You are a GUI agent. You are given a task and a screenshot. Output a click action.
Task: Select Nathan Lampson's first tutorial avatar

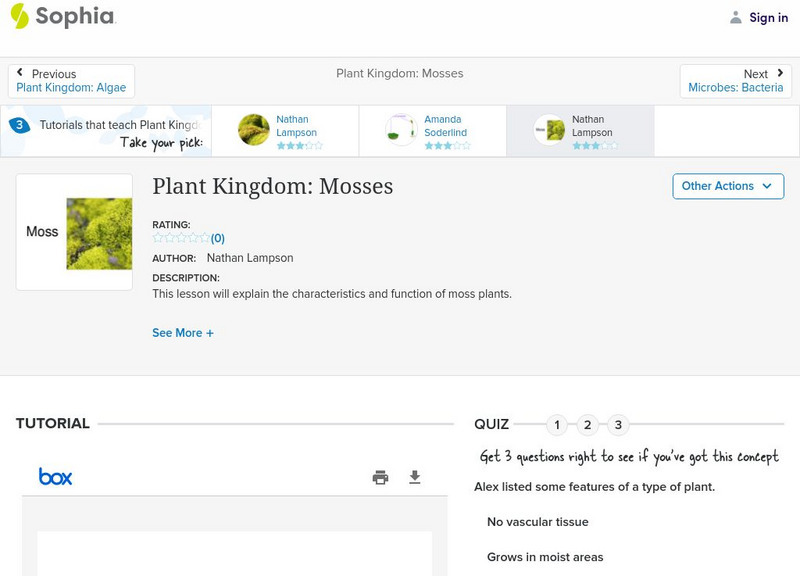254,130
